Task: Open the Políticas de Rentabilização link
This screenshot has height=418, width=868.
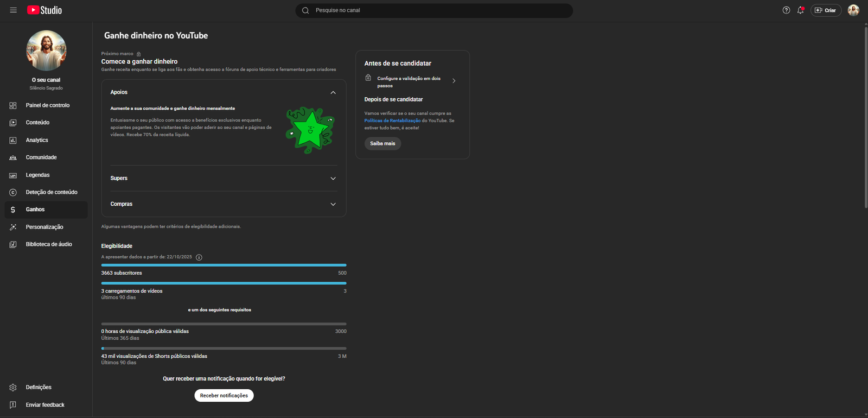Action: pyautogui.click(x=392, y=121)
